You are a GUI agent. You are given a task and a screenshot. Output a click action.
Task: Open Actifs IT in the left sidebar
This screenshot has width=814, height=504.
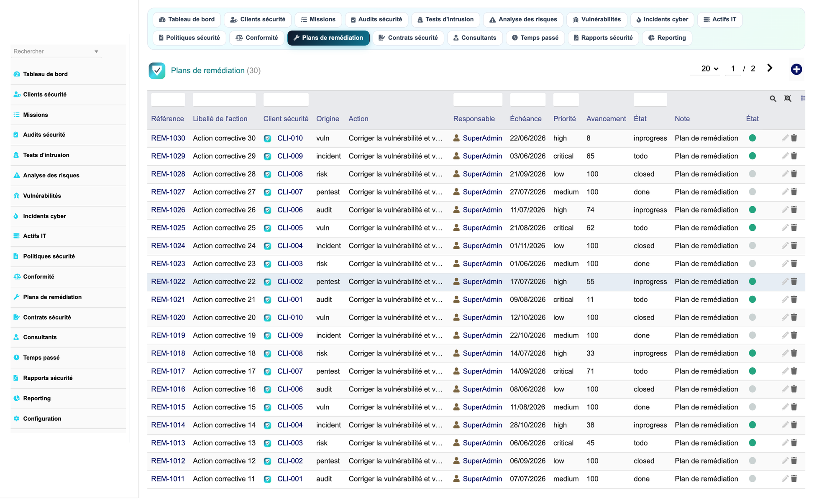coord(34,236)
